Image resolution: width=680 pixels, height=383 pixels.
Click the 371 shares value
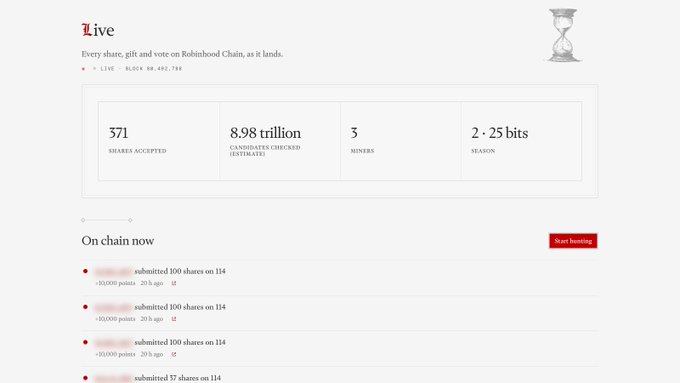118,133
